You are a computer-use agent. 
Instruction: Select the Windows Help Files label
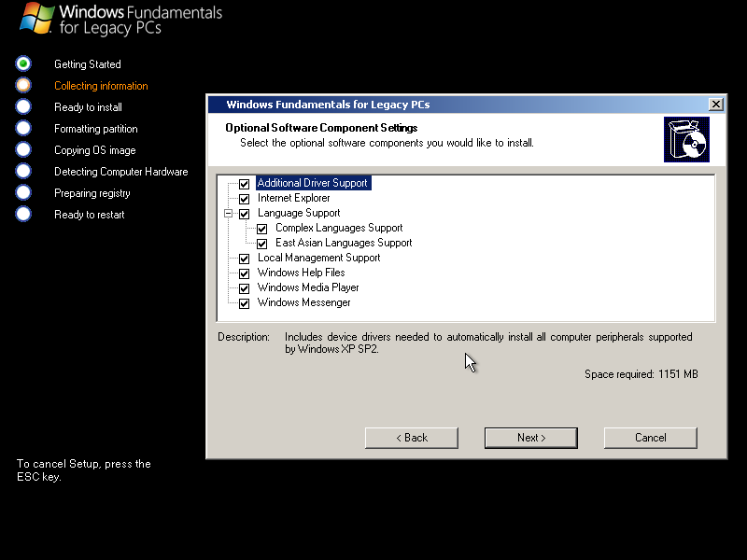coord(301,273)
